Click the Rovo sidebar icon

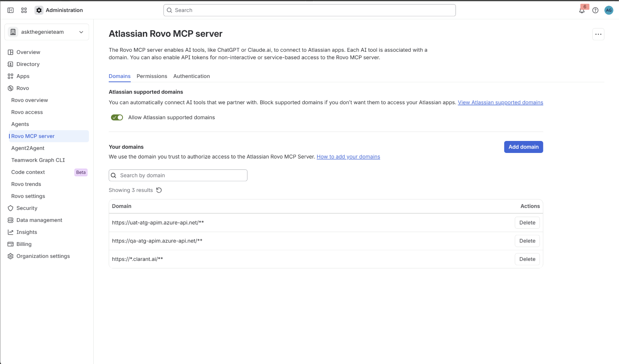10,88
